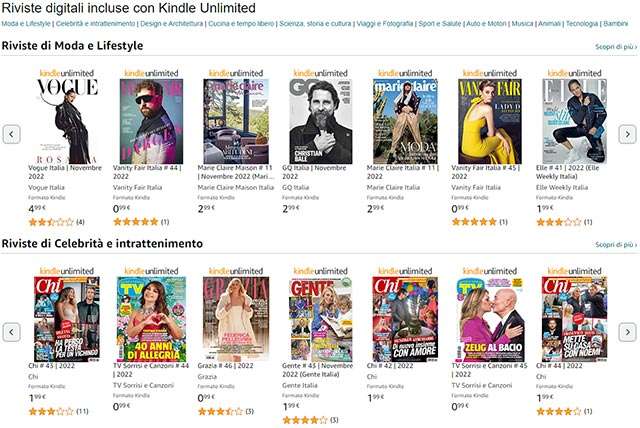Open the Gente # 45 cover image
Viewport: 640px width, 428px height.
click(320, 319)
